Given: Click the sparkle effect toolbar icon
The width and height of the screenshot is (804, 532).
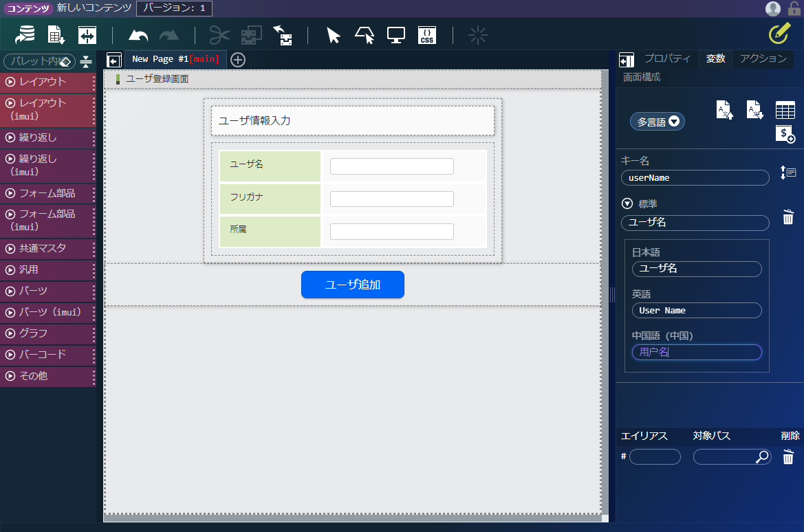Looking at the screenshot, I should click(478, 35).
